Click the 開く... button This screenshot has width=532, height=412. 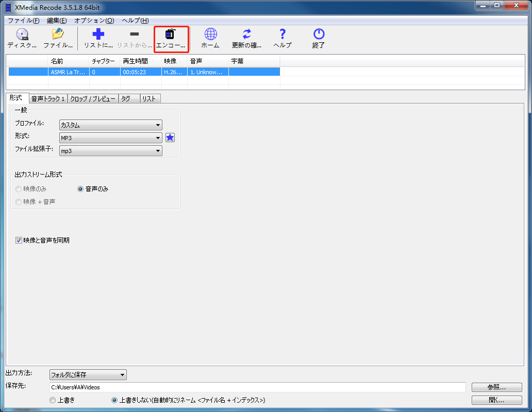pyautogui.click(x=497, y=400)
